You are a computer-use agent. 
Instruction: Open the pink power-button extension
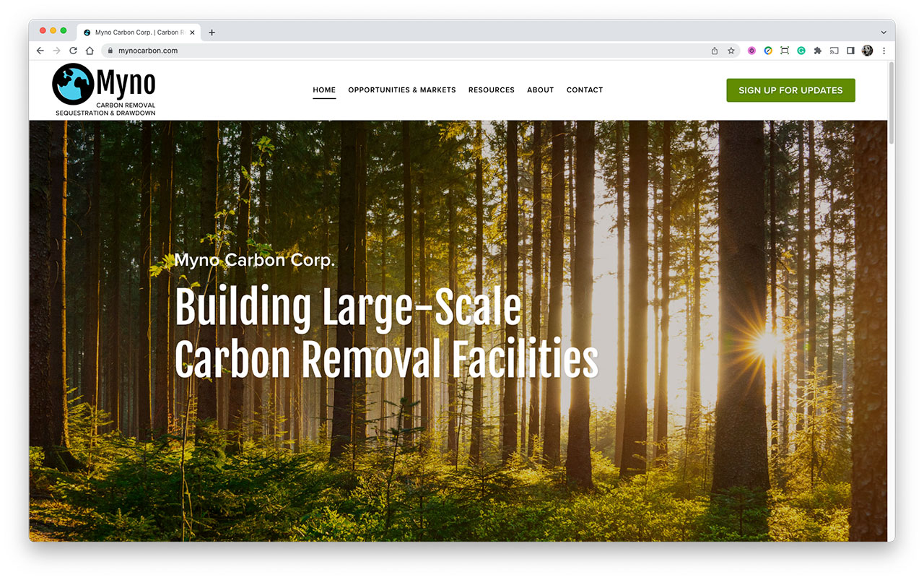point(751,51)
